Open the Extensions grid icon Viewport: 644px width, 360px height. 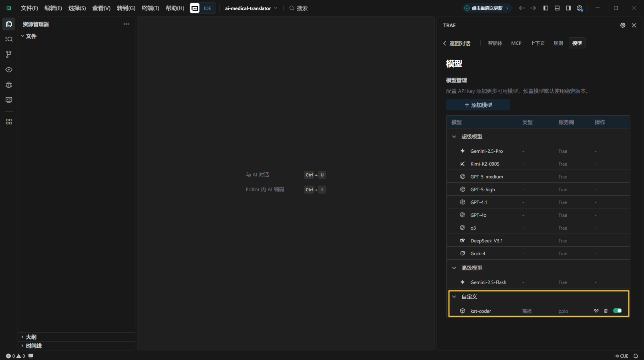[x=9, y=122]
